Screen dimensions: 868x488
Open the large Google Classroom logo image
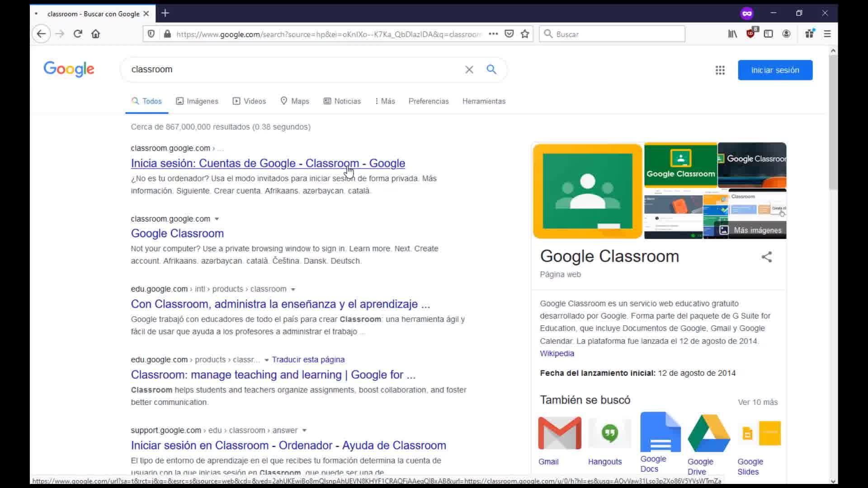click(588, 191)
